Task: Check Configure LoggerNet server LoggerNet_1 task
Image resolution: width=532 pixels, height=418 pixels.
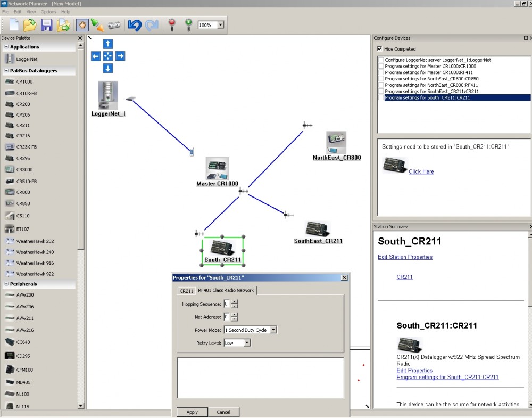Action: (381, 60)
